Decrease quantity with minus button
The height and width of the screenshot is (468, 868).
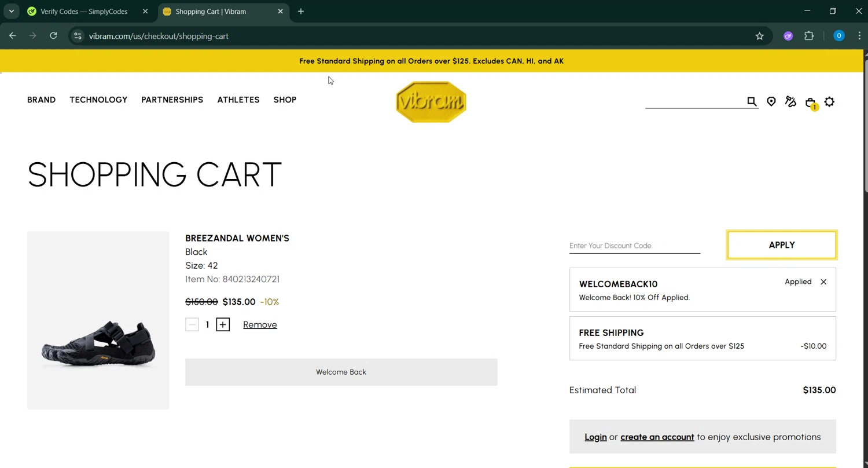(192, 324)
